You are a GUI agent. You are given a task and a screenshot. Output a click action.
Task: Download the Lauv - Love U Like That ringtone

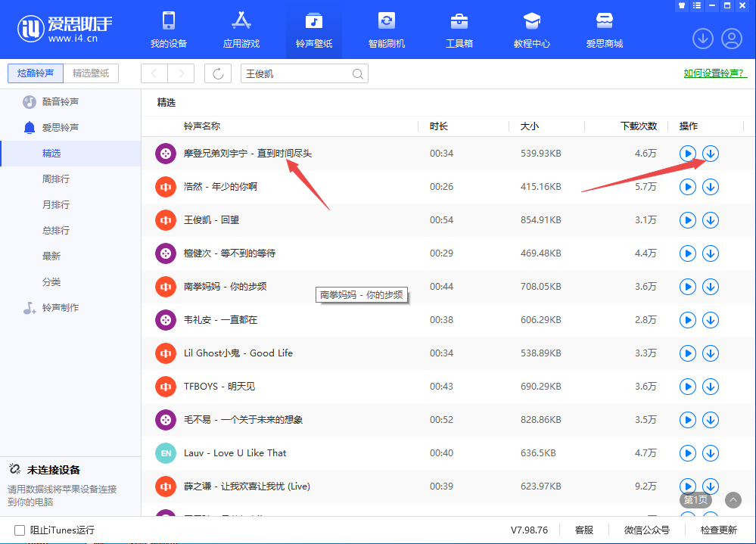(711, 453)
